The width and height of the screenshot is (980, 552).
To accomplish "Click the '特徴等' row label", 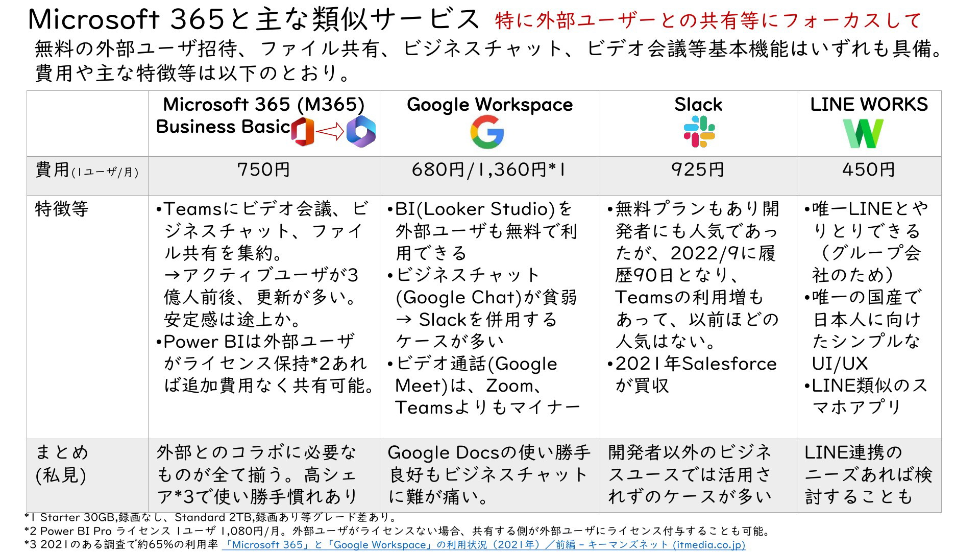I will (x=62, y=209).
